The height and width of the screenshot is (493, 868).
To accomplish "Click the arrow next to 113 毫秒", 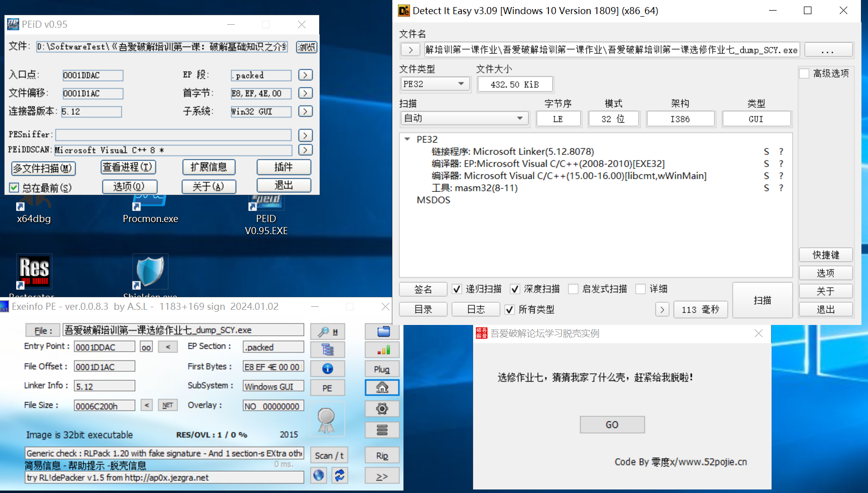I will coord(662,309).
